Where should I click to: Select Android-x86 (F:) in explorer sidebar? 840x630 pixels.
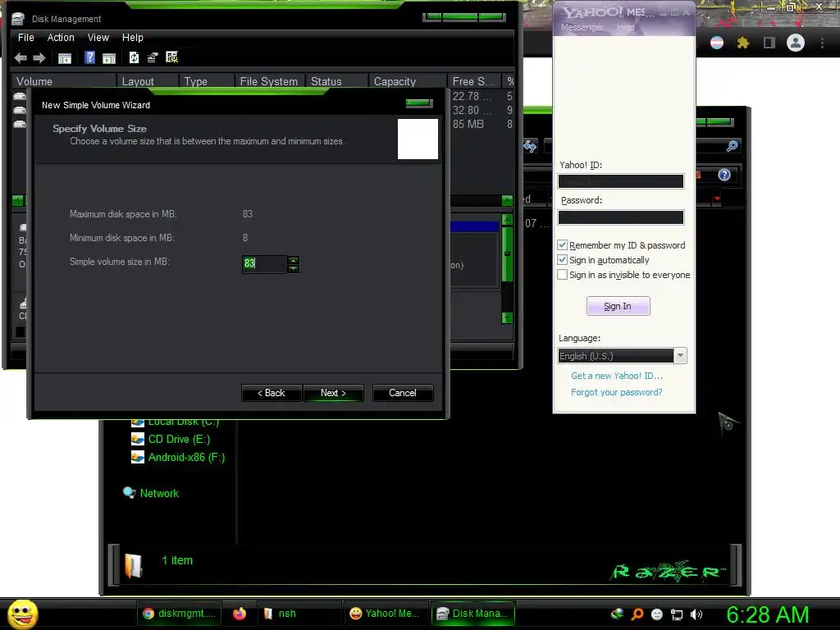(186, 457)
